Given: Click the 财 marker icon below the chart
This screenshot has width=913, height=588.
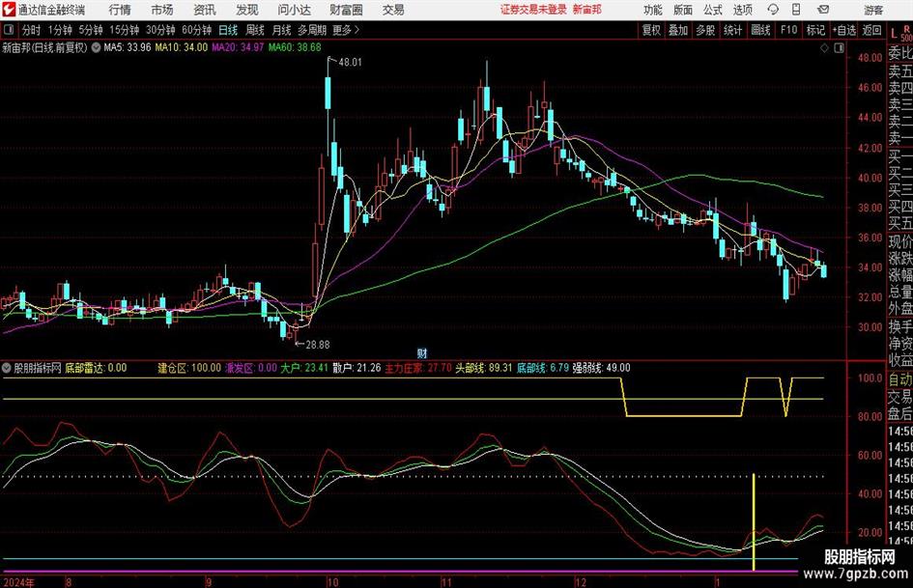Looking at the screenshot, I should [422, 352].
